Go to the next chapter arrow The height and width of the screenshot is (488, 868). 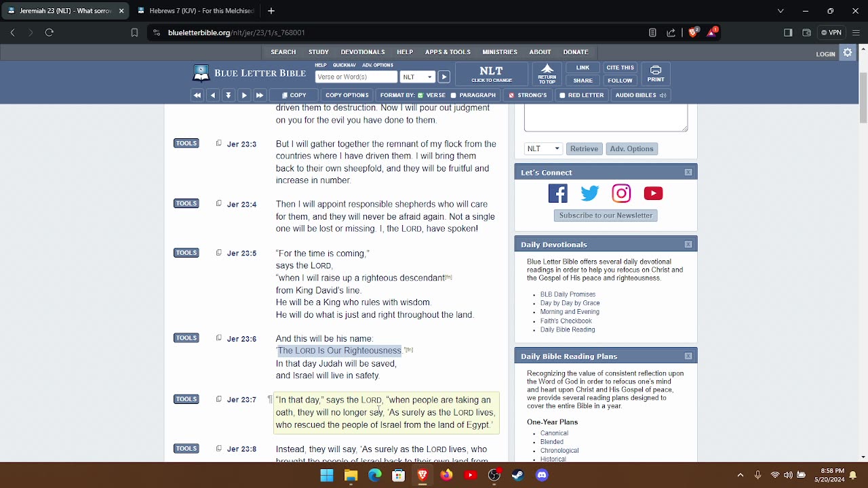[x=244, y=96]
